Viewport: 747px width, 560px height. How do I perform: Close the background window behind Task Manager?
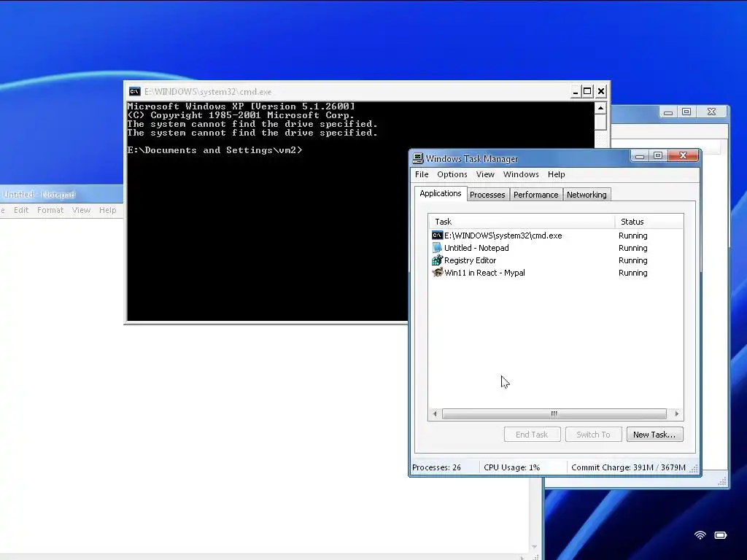click(x=711, y=112)
